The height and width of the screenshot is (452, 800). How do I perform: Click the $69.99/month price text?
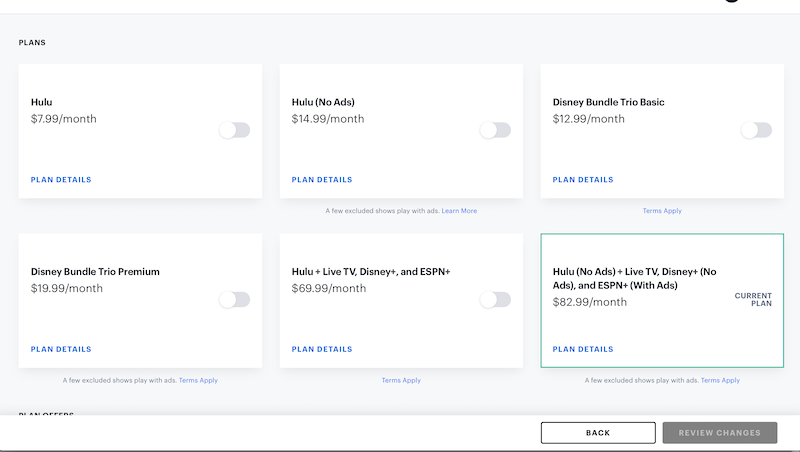pyautogui.click(x=329, y=288)
